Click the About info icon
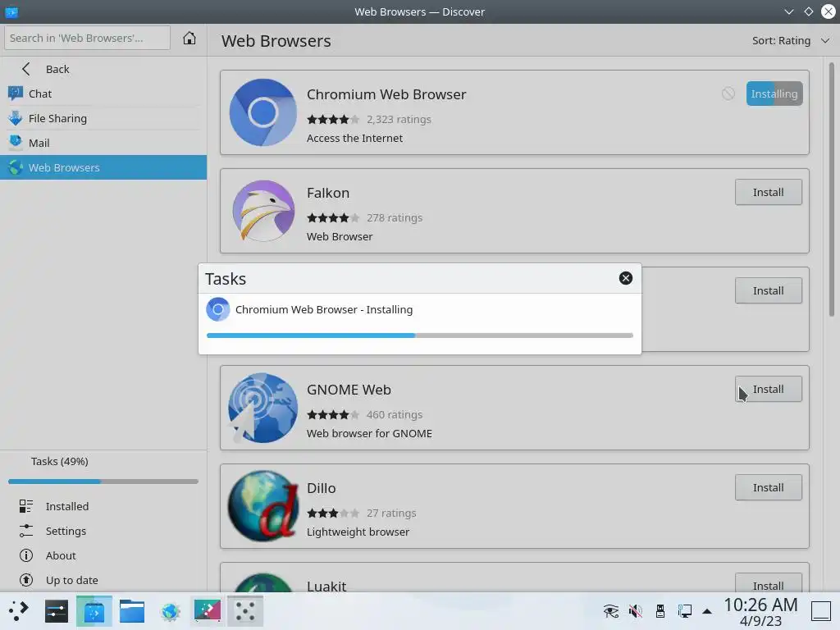 pos(25,555)
